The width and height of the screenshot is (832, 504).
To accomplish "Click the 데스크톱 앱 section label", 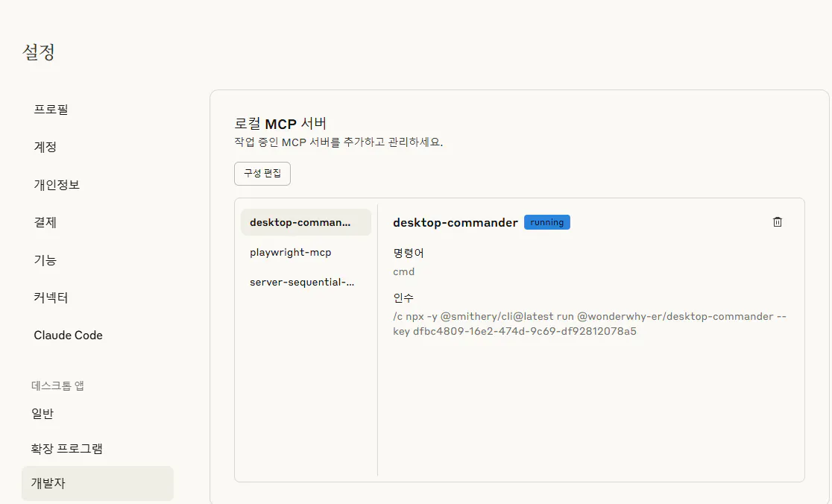I will (58, 385).
